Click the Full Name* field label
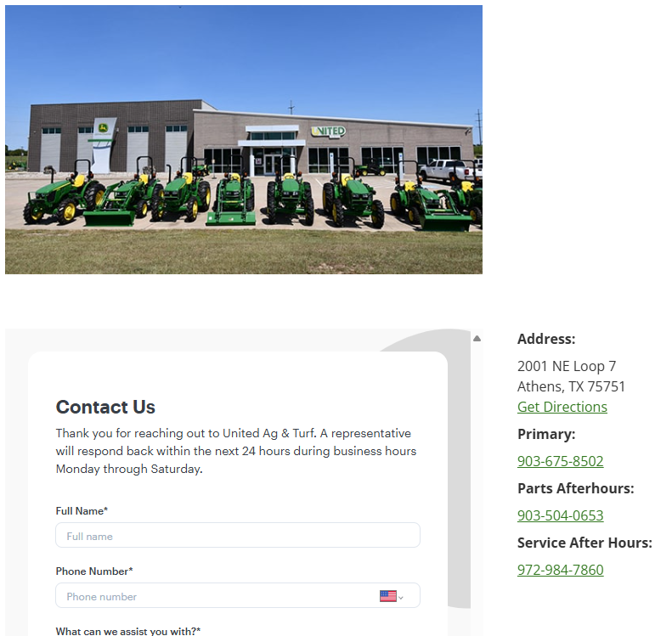 tap(82, 511)
